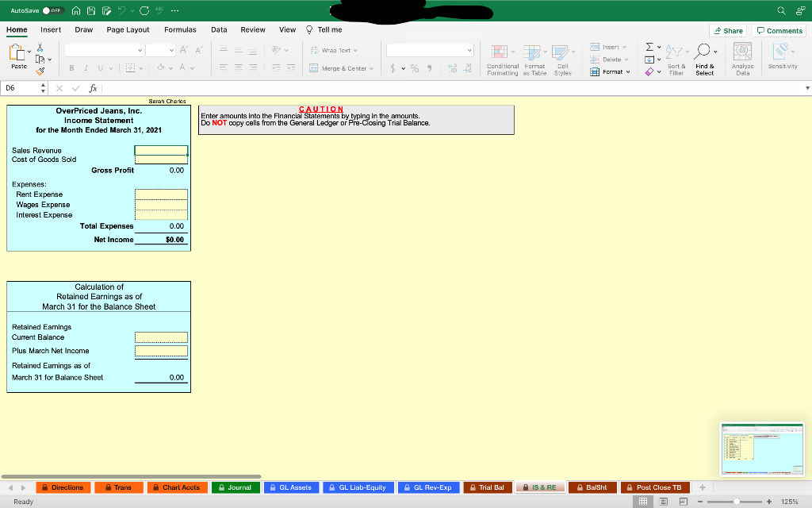Open the Borders dropdown menu

141,68
